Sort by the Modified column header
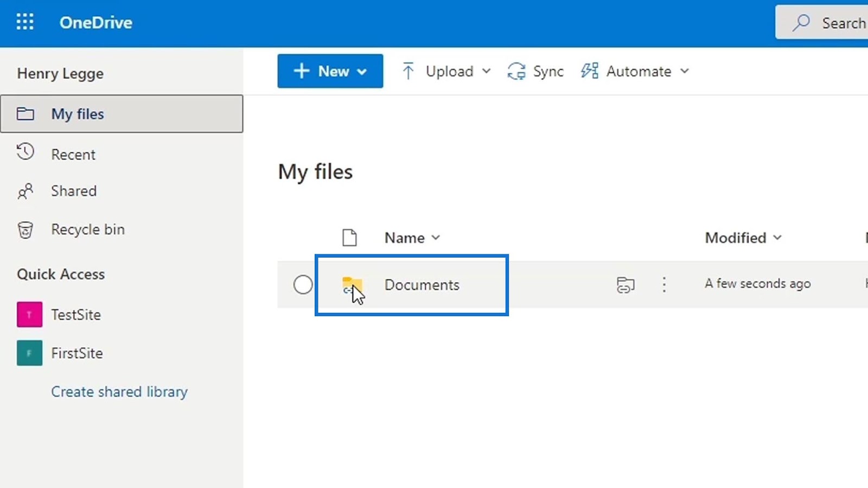Screen dimensions: 868x488 point(743,237)
